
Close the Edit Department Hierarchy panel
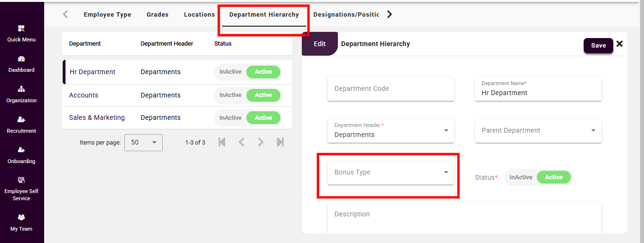[619, 44]
